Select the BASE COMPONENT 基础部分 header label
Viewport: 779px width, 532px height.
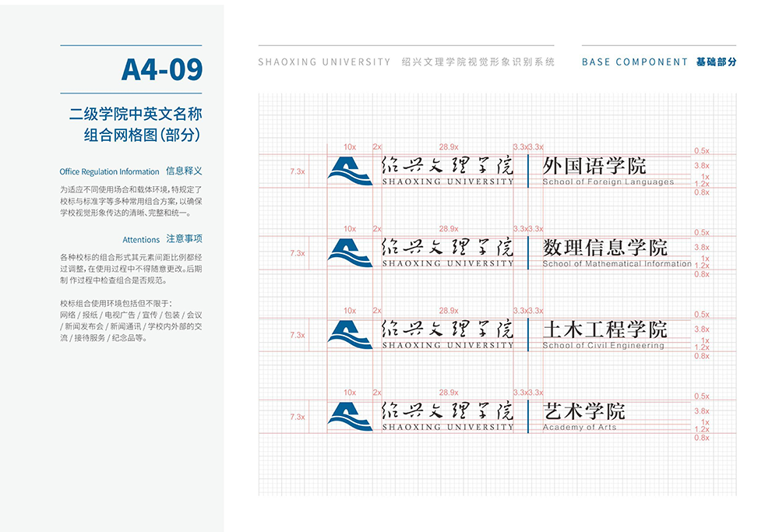(658, 62)
